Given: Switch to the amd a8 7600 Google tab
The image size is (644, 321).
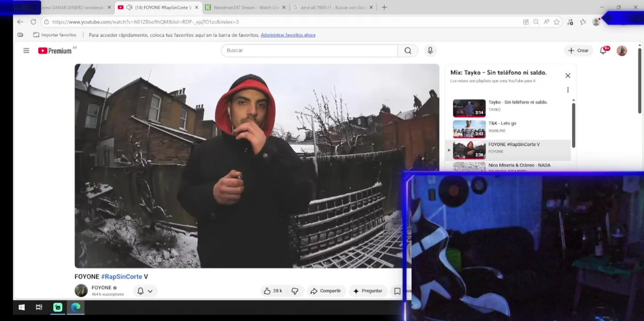Looking at the screenshot, I should pos(333,7).
